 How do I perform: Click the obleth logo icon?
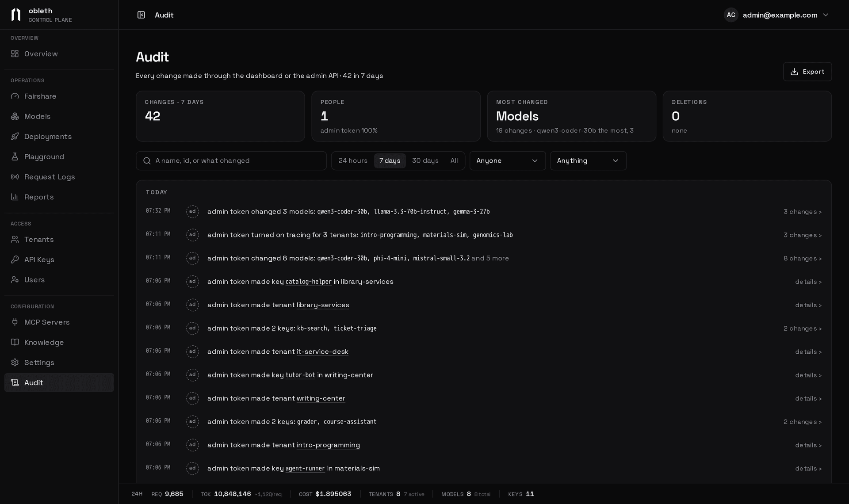16,15
